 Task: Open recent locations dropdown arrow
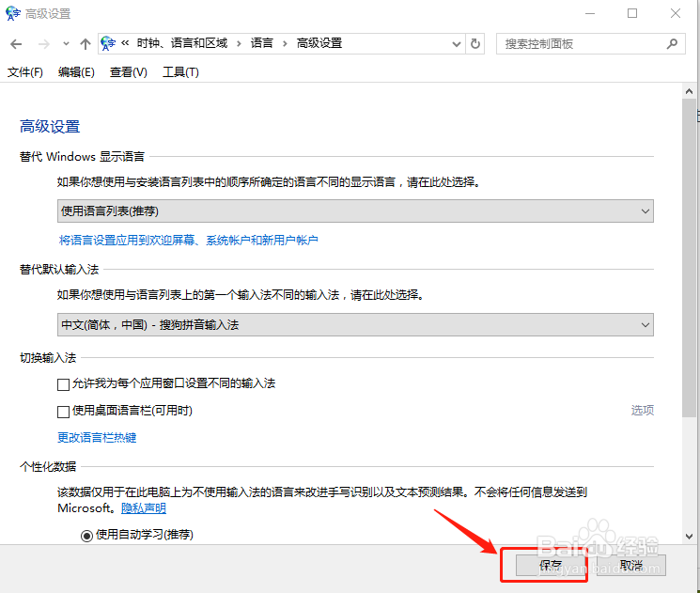pyautogui.click(x=66, y=44)
